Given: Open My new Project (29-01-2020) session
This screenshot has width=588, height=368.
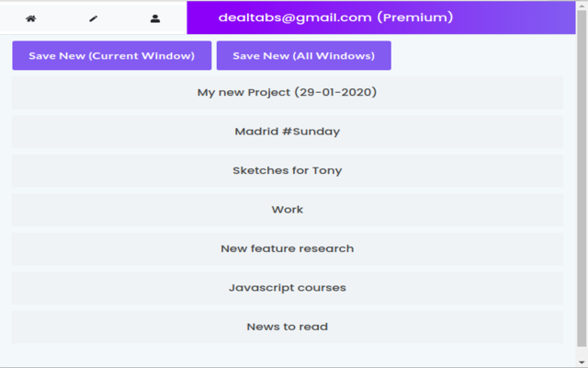Looking at the screenshot, I should (288, 92).
